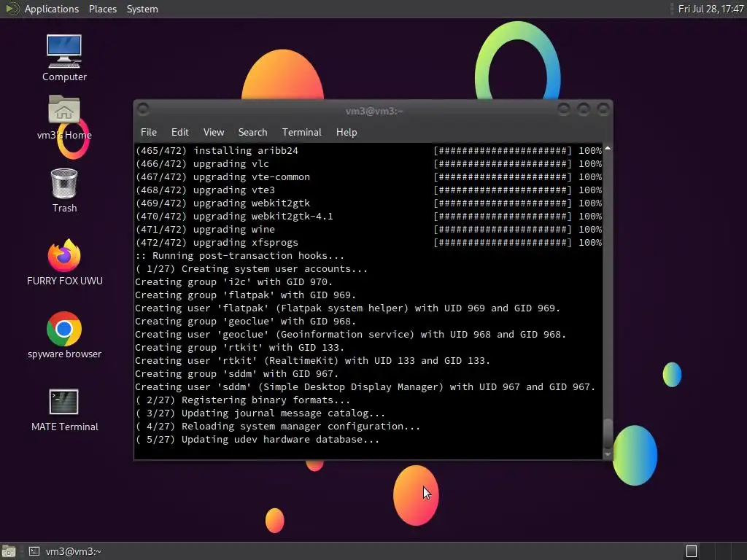
Task: Click 'Updating journal message catalog...' line
Action: [x=260, y=413]
